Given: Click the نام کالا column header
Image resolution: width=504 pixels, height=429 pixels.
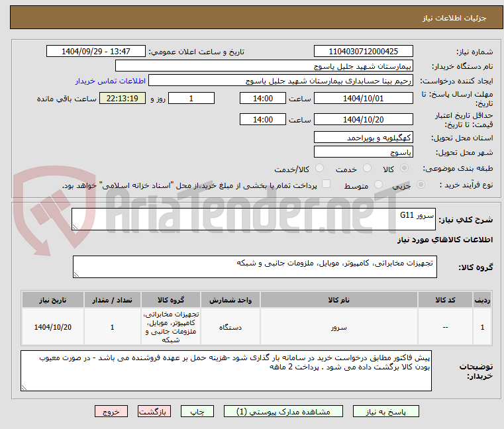Looking at the screenshot, I should (339, 300).
